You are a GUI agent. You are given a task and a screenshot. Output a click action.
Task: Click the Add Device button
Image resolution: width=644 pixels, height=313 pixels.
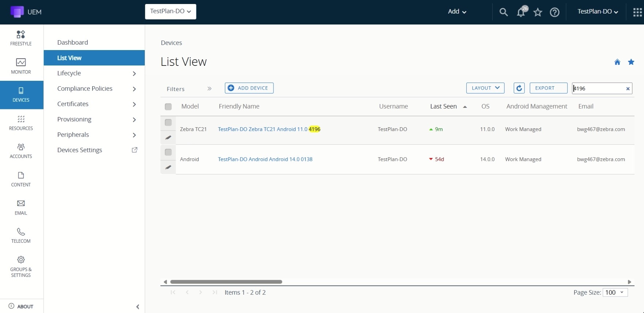click(249, 88)
